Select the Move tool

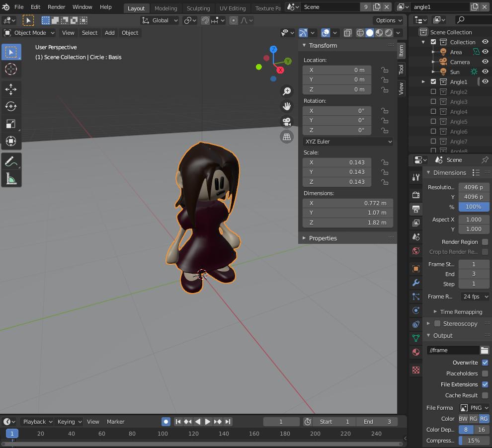tap(11, 89)
